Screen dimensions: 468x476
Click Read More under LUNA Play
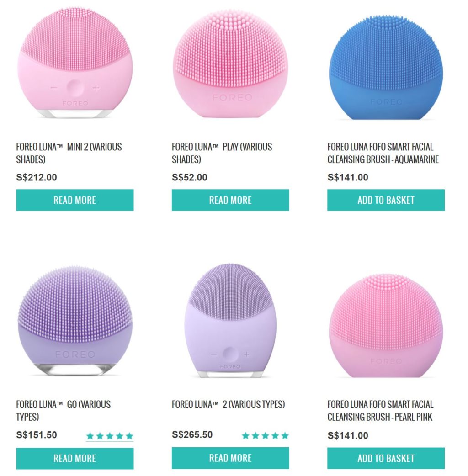coord(230,200)
